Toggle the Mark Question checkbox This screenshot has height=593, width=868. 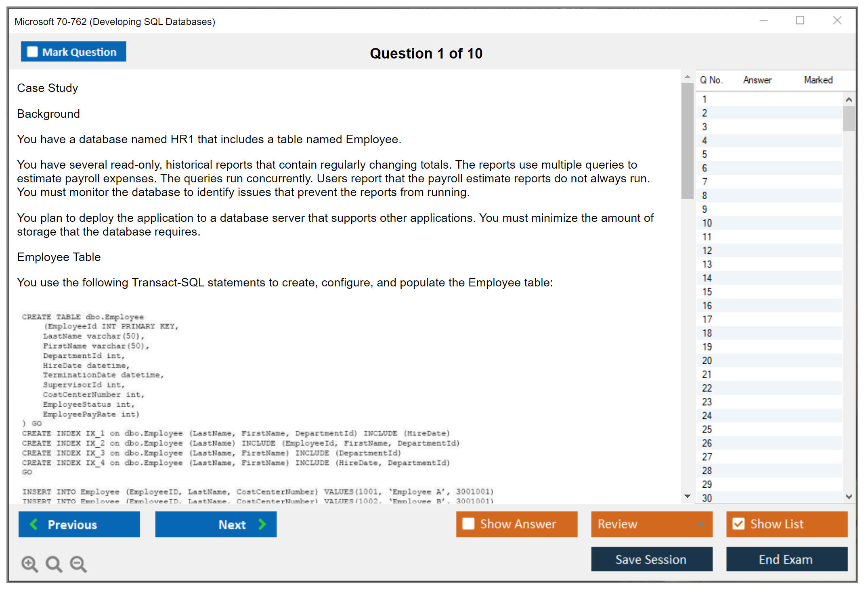[32, 52]
